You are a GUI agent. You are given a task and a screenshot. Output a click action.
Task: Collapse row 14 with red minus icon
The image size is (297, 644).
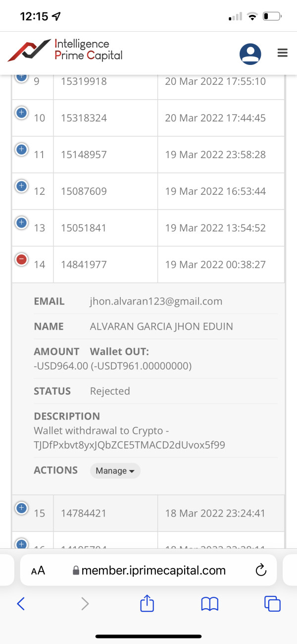pyautogui.click(x=21, y=260)
